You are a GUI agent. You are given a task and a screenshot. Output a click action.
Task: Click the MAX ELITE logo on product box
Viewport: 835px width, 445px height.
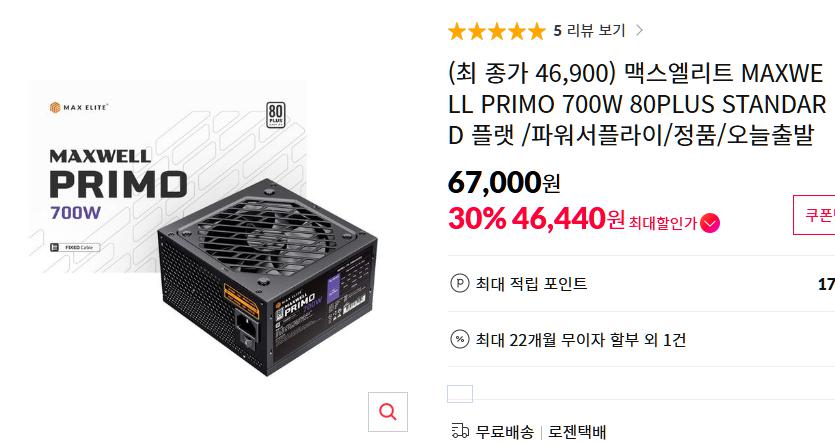tap(79, 108)
